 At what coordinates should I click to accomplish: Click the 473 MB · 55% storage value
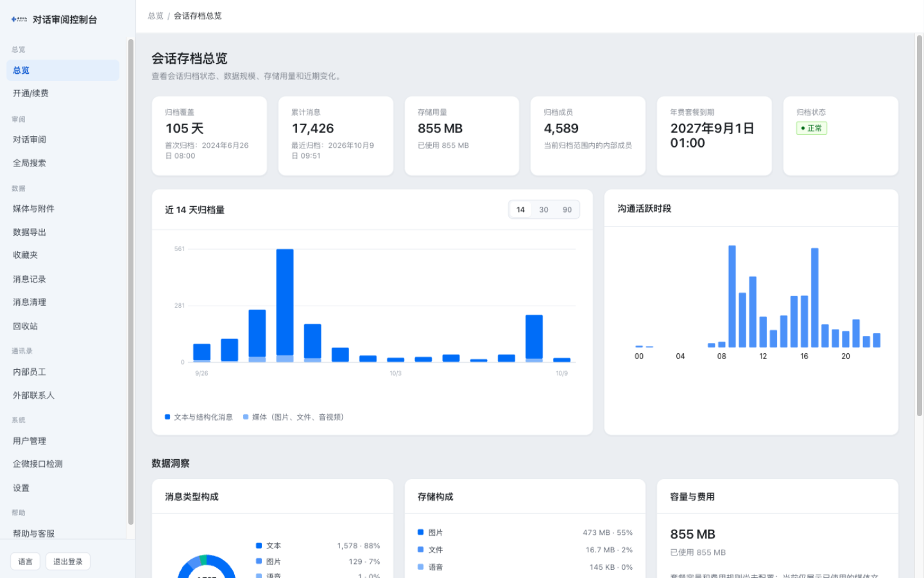(608, 532)
